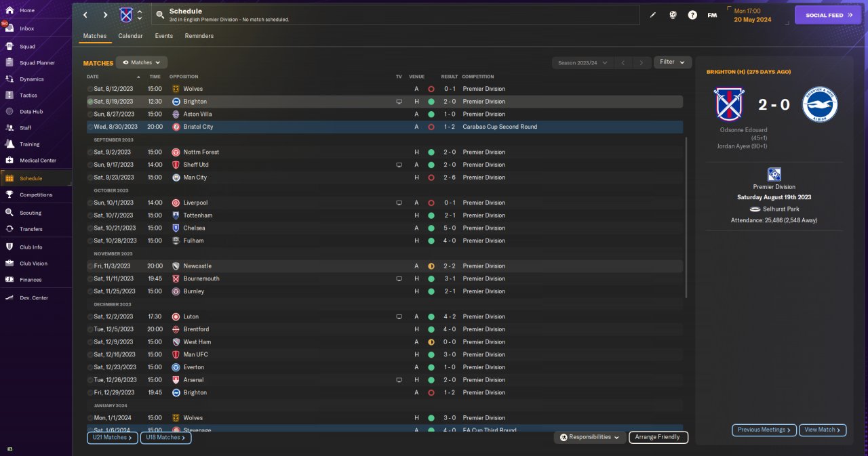Switch to the Matches tab
The height and width of the screenshot is (456, 868).
(95, 36)
